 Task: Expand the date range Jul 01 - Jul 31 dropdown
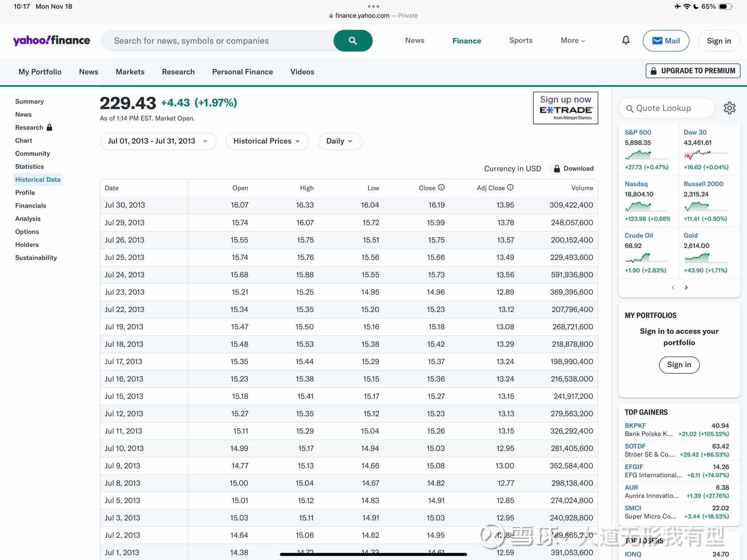pos(158,141)
